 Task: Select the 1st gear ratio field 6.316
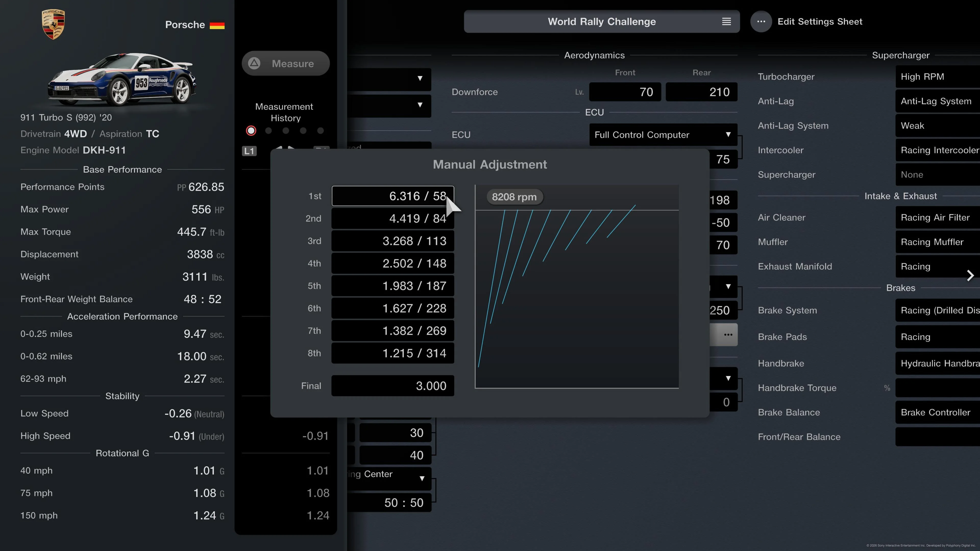pos(393,196)
